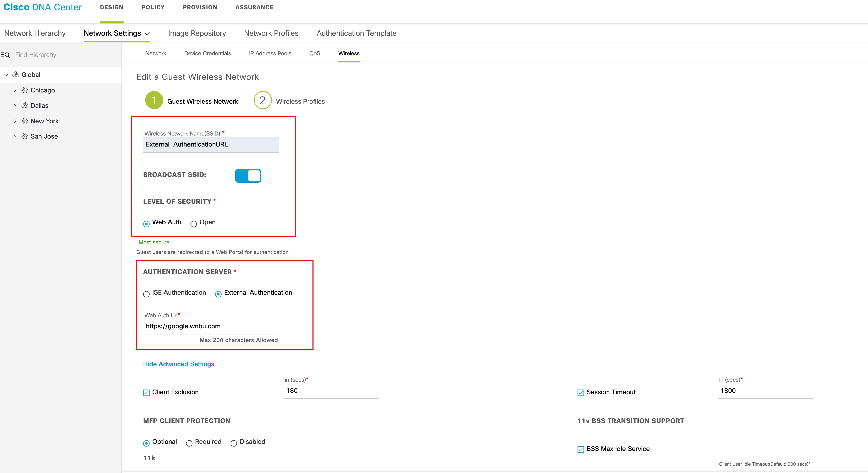The image size is (868, 473).
Task: Select Dallas in the hierarchy tree
Action: [39, 105]
